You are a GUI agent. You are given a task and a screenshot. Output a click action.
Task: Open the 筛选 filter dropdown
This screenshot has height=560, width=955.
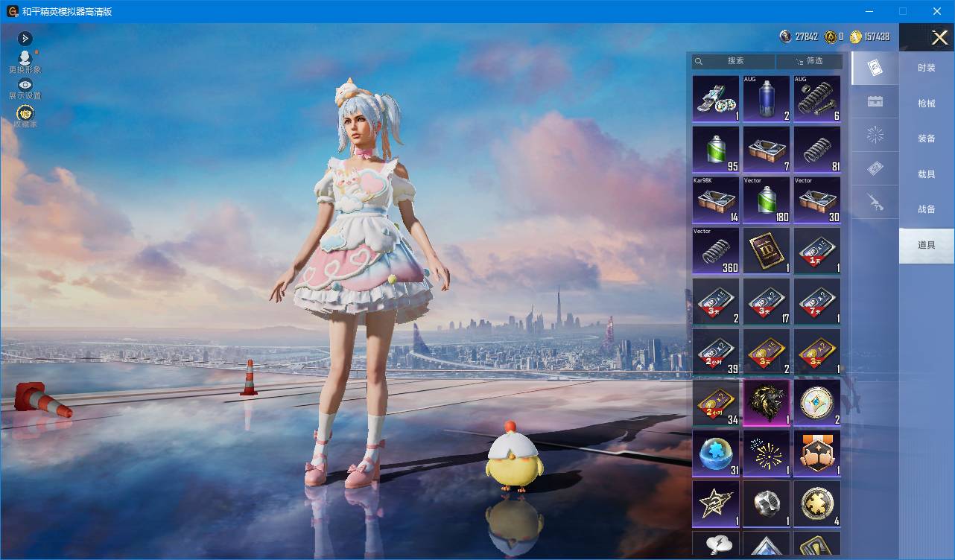pyautogui.click(x=809, y=61)
